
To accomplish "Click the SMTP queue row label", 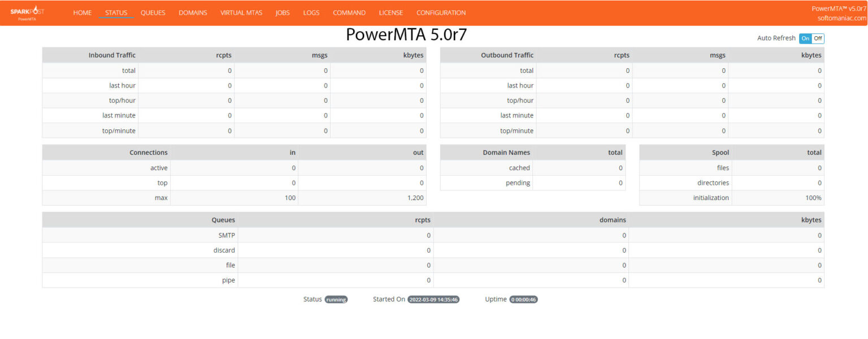I will click(227, 235).
